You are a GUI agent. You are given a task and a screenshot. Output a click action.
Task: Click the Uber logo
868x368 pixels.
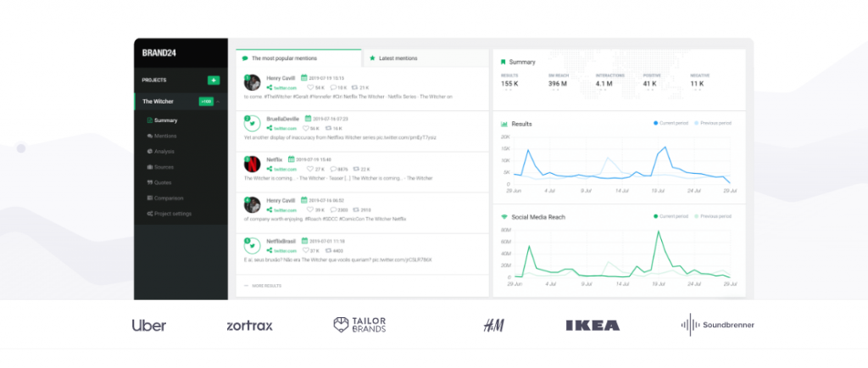pyautogui.click(x=149, y=326)
